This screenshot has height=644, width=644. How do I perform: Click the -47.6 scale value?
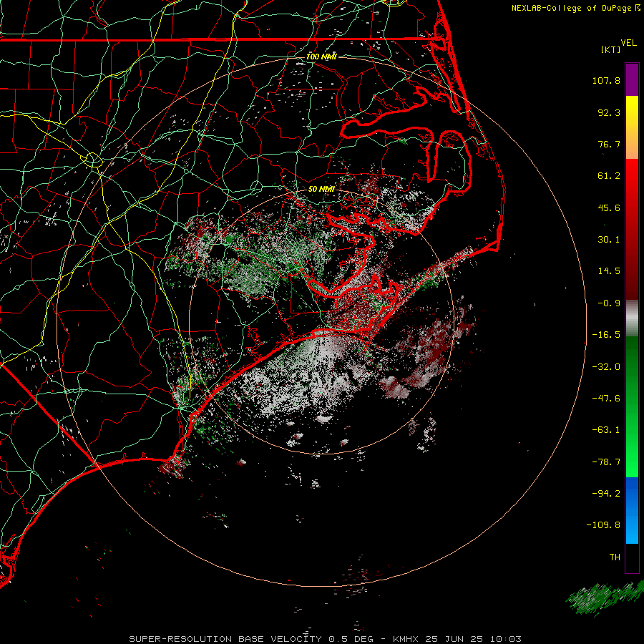point(606,399)
